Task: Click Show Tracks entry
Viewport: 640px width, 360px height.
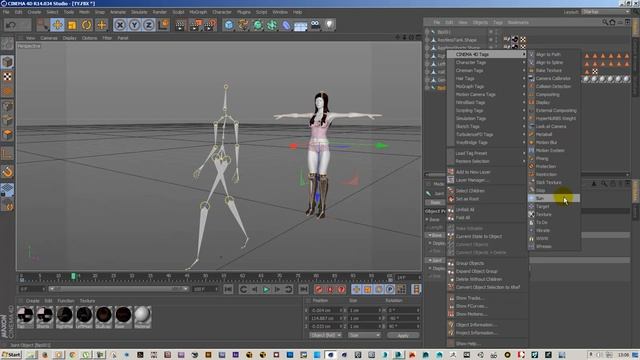Action: pyautogui.click(x=487, y=298)
